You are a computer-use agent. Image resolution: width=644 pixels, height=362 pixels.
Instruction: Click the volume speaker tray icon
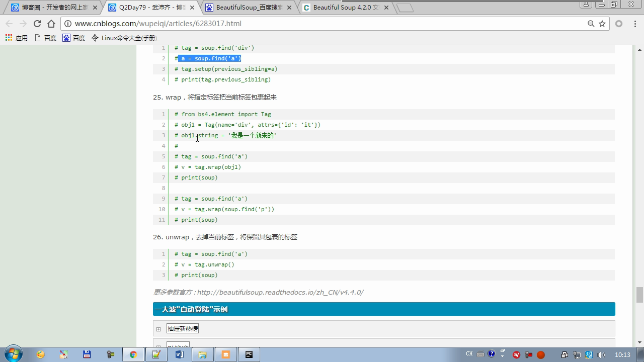tap(601, 355)
